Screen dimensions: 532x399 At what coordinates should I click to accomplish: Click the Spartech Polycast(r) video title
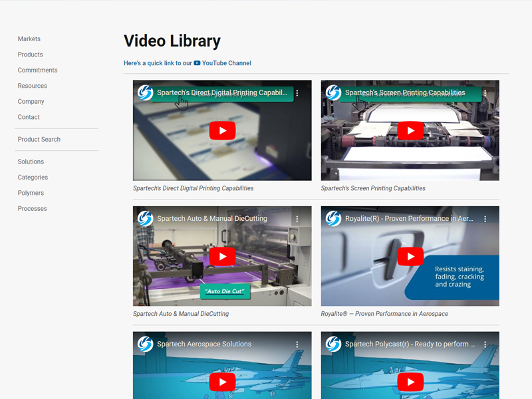[410, 344]
